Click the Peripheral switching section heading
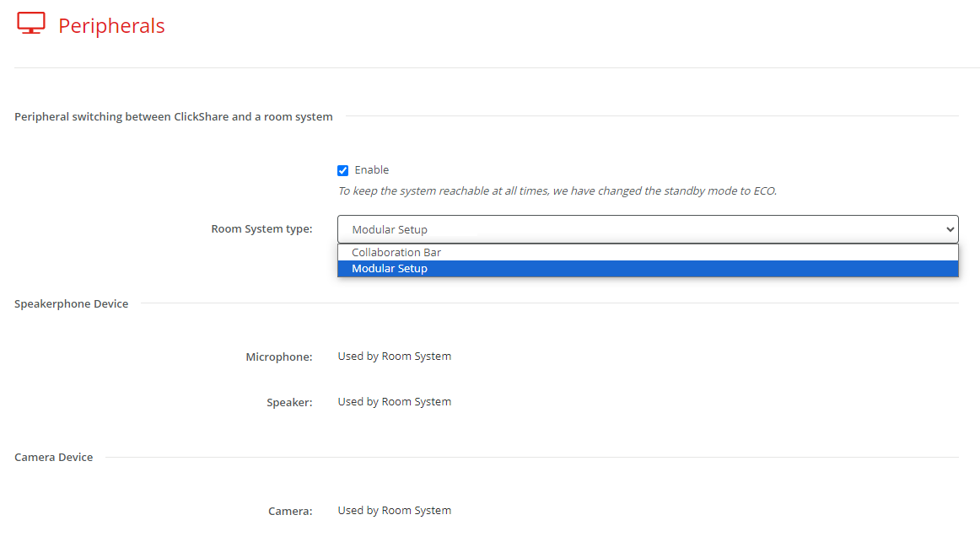Image resolution: width=980 pixels, height=547 pixels. pos(173,117)
